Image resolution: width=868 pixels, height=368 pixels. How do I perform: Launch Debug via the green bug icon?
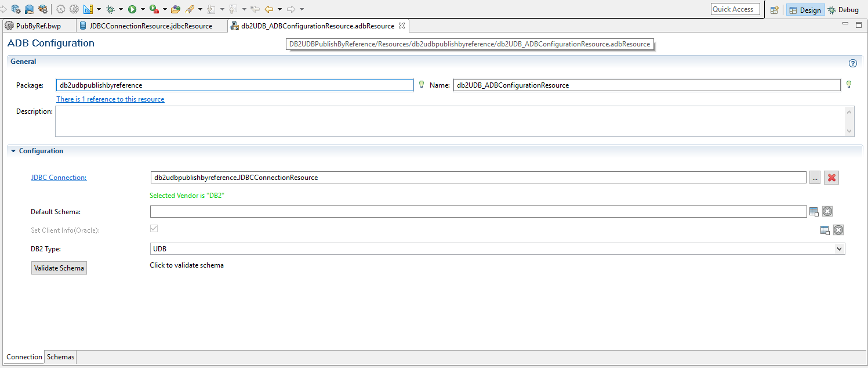(110, 9)
